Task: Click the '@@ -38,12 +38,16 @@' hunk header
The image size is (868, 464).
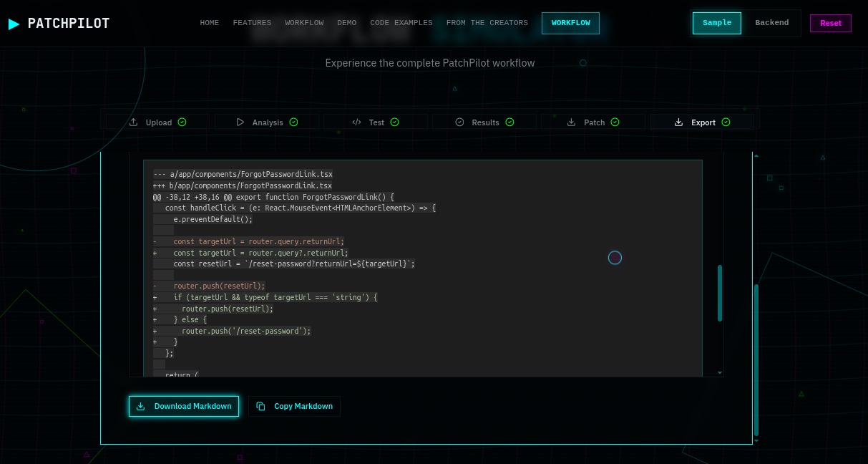Action: point(273,197)
